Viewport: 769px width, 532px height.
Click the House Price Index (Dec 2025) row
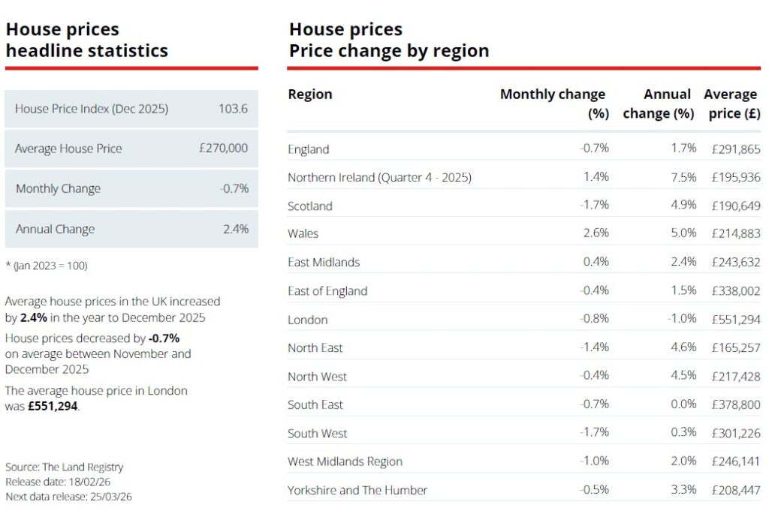[131, 109]
